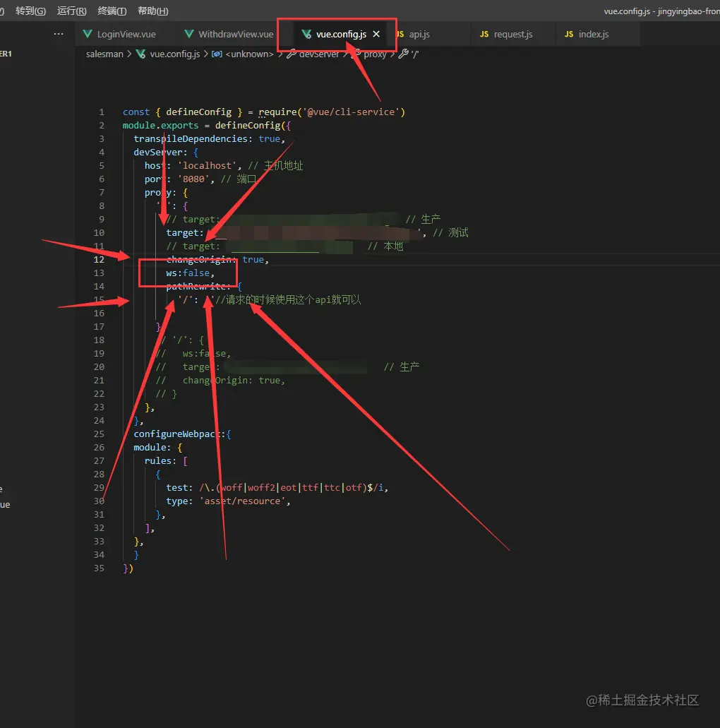The height and width of the screenshot is (728, 720).
Task: Click line number 12 in gutter
Action: [x=99, y=260]
